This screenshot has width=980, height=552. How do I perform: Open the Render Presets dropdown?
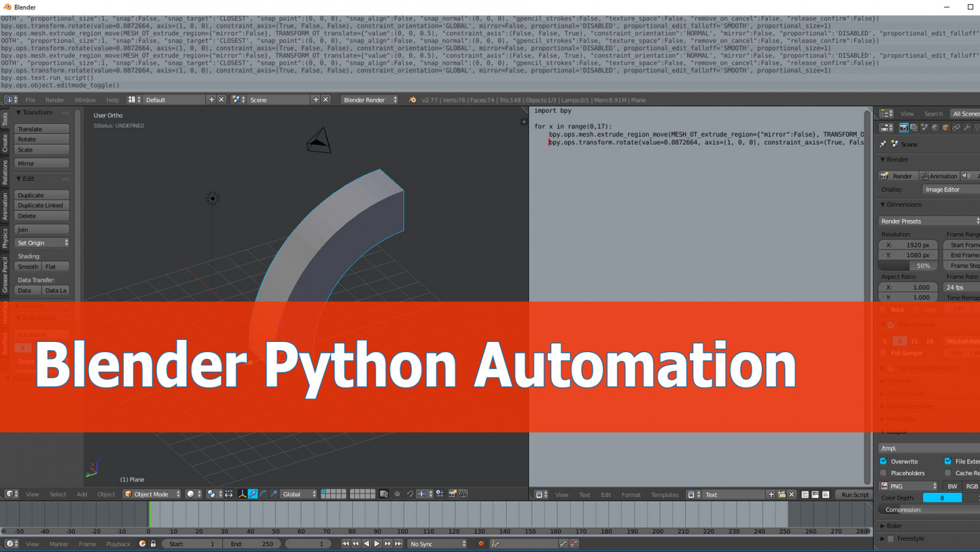[929, 221]
